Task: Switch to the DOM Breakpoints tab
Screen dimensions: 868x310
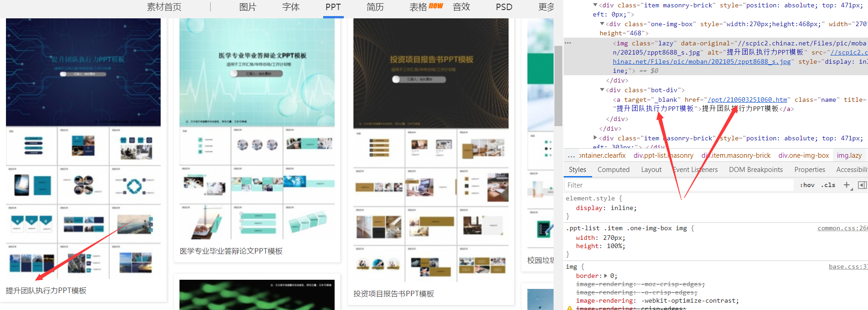Action: point(756,170)
